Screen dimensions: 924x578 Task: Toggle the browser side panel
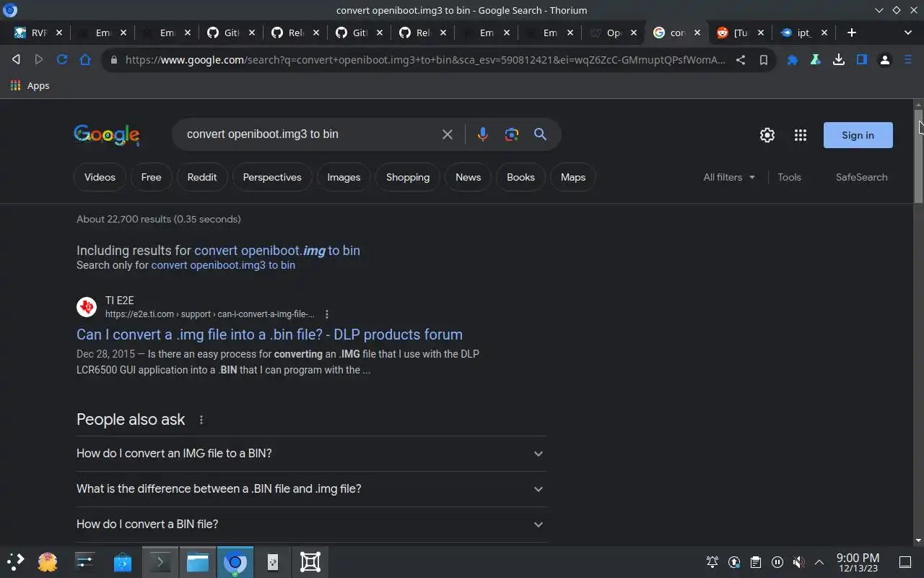862,60
